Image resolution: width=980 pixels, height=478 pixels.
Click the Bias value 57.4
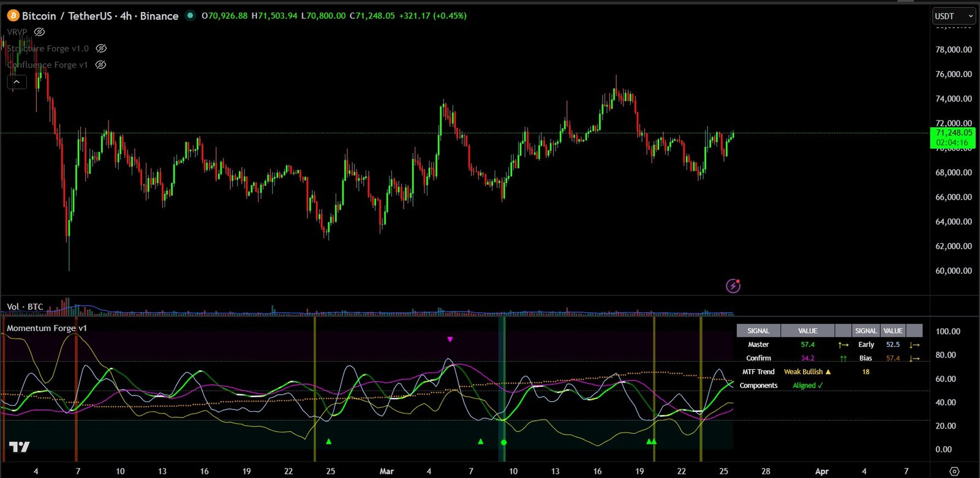892,358
